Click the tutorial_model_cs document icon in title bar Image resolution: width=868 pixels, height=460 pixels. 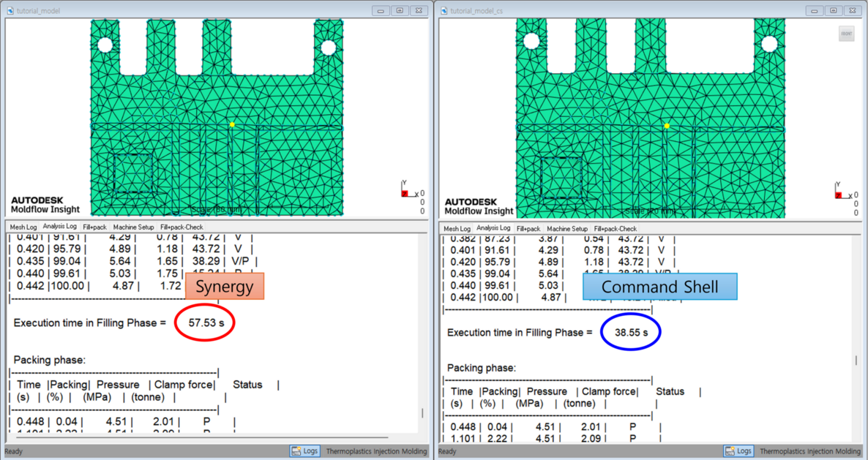point(444,11)
